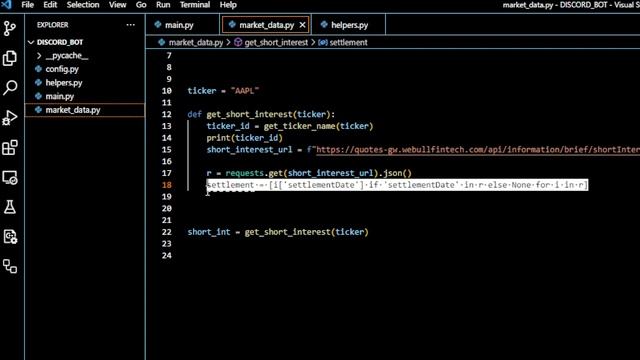
Task: Click the 'r = requests.get' line
Action: coord(309,173)
